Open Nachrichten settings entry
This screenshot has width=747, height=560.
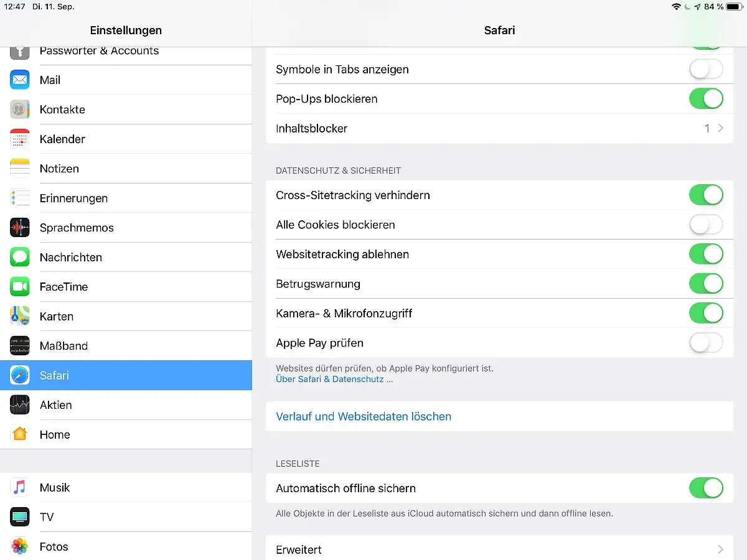126,257
